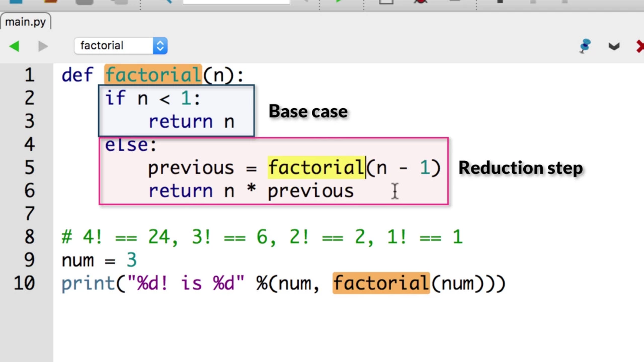Viewport: 644px width, 362px height.
Task: Click the green '# 4! == 24' comment
Action: click(x=117, y=237)
